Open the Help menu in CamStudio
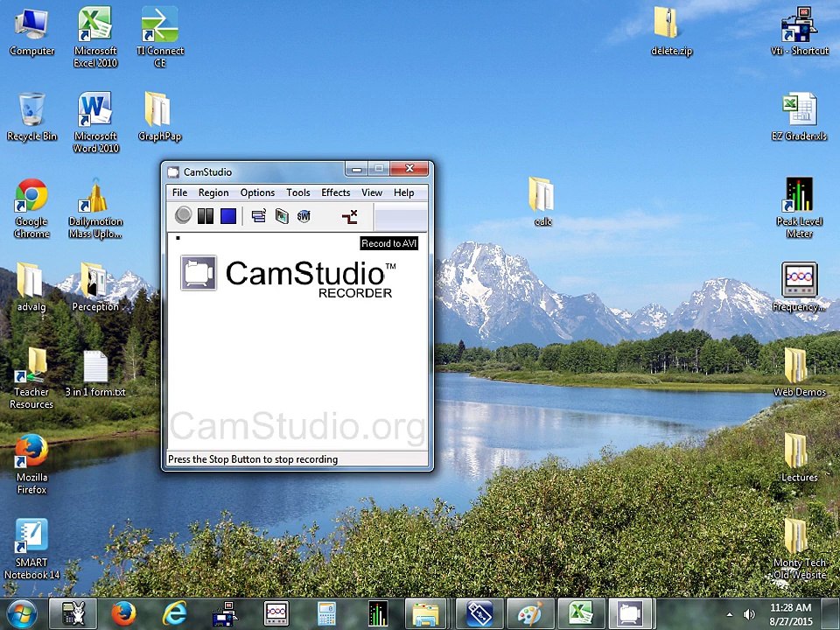Image resolution: width=840 pixels, height=630 pixels. [x=403, y=192]
